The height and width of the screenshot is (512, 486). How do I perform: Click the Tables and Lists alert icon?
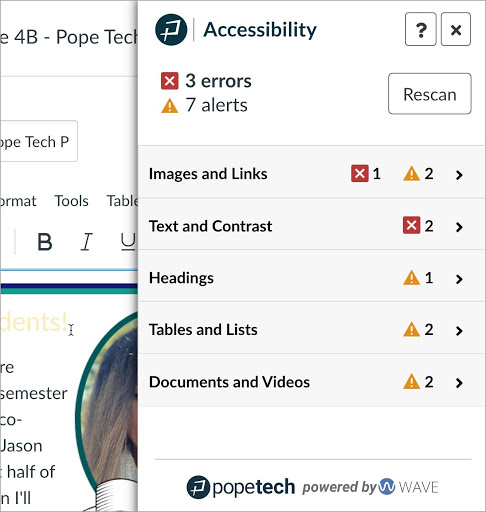click(x=411, y=330)
